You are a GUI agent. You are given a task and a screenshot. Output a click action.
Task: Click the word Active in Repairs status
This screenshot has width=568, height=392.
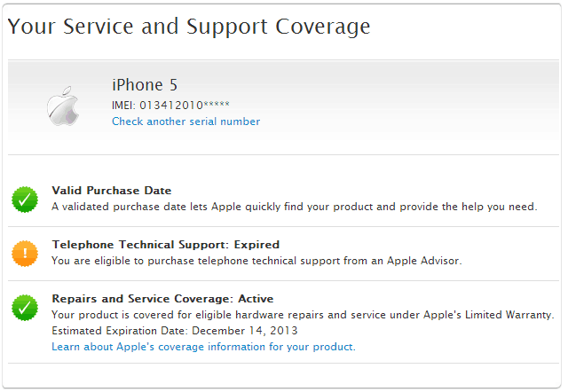(x=256, y=299)
